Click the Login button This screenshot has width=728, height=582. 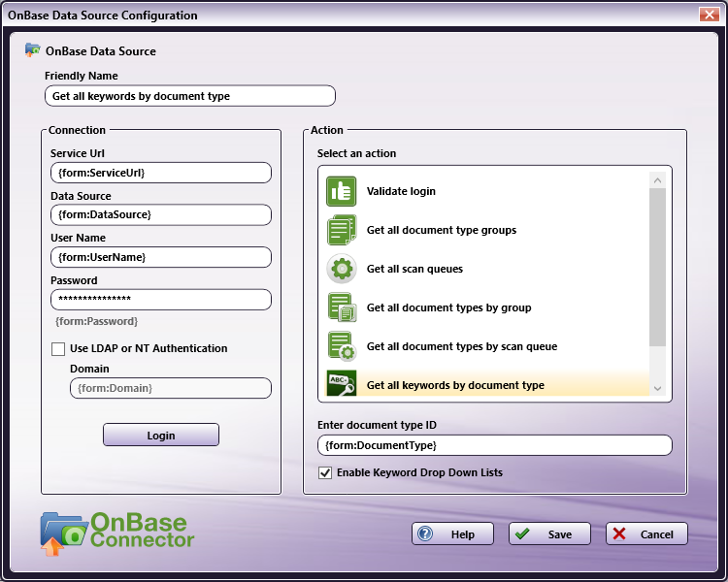pyautogui.click(x=160, y=435)
